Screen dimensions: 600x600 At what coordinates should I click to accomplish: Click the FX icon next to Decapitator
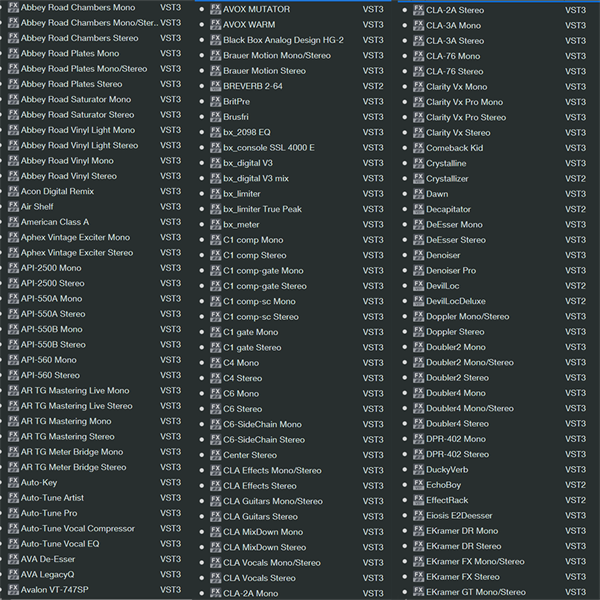point(419,209)
